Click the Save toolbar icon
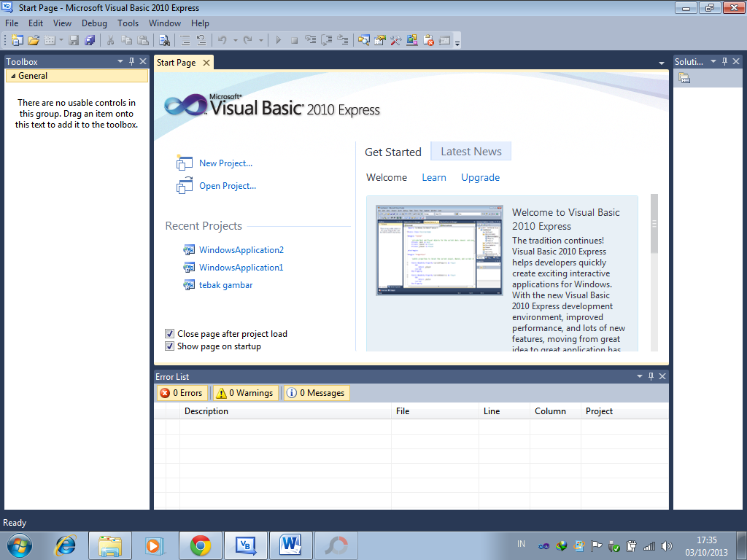This screenshot has height=560, width=747. tap(74, 41)
